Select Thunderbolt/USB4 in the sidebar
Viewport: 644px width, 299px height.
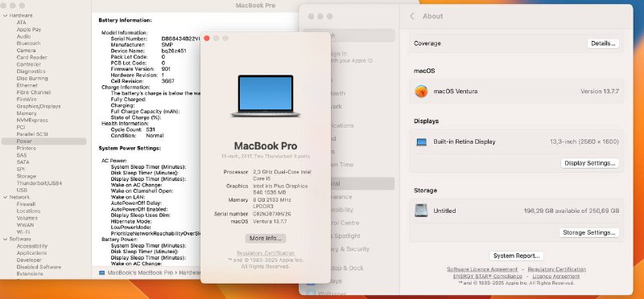click(x=39, y=183)
